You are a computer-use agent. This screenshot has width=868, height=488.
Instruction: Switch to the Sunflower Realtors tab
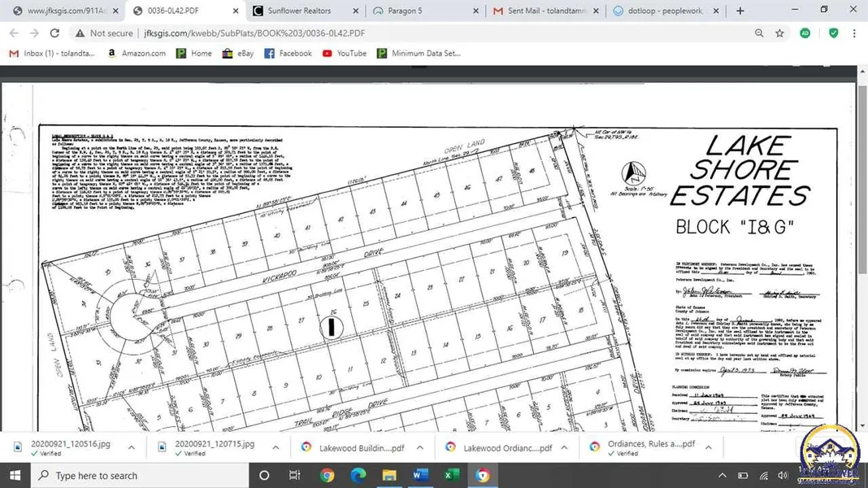point(299,11)
